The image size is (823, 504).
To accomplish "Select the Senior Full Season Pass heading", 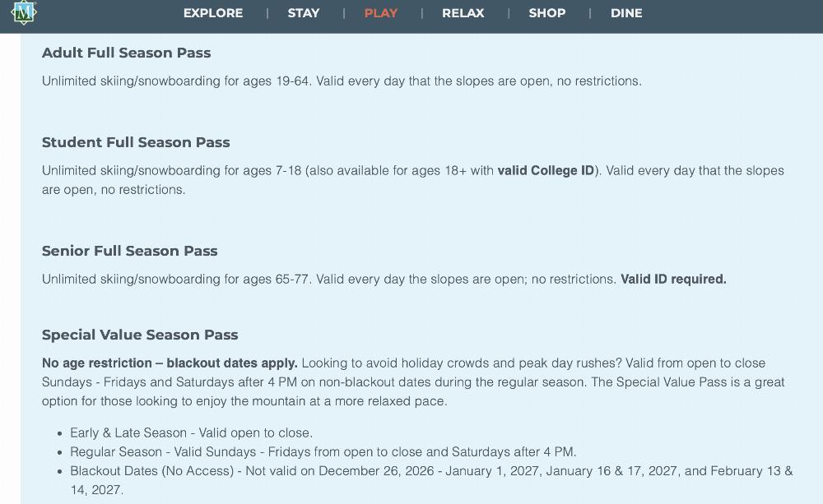I will pos(130,251).
